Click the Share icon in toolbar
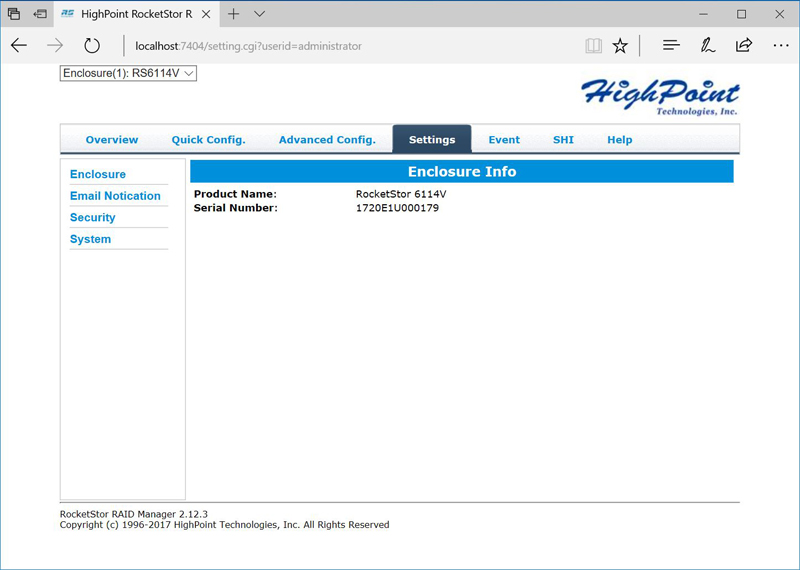The image size is (800, 570). [743, 46]
